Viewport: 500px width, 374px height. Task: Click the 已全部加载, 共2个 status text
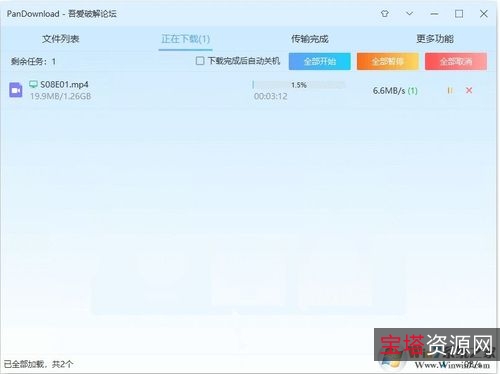[38, 364]
